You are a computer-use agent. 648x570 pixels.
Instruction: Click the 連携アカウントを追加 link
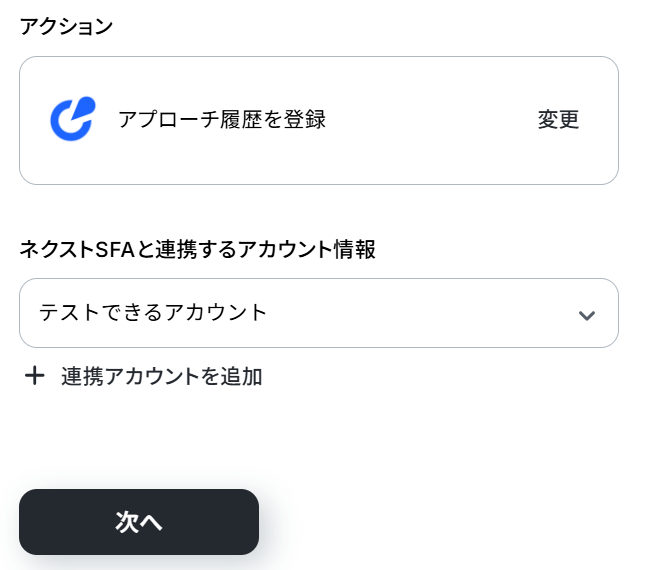pos(161,376)
